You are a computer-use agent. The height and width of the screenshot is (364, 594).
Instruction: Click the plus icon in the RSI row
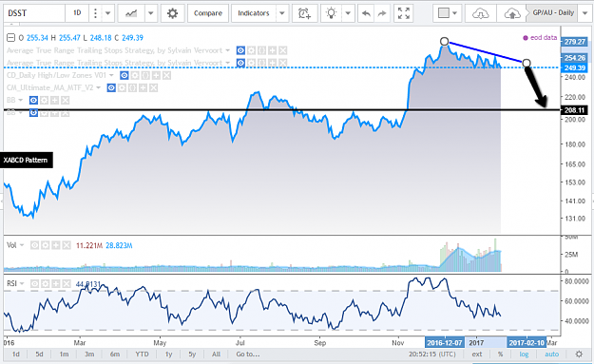click(x=56, y=283)
